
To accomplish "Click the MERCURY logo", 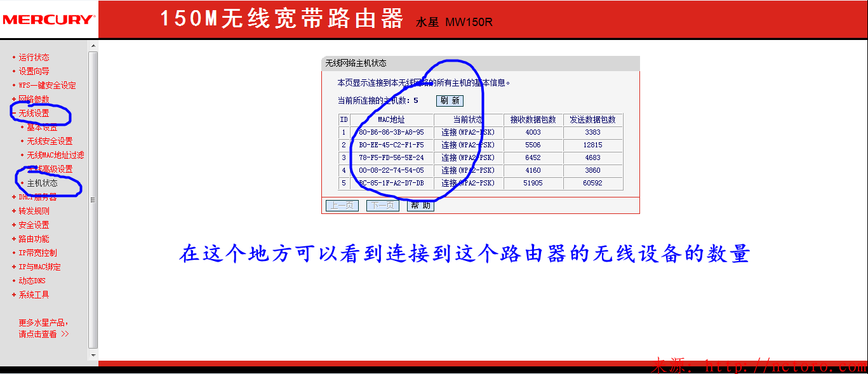I will point(48,19).
